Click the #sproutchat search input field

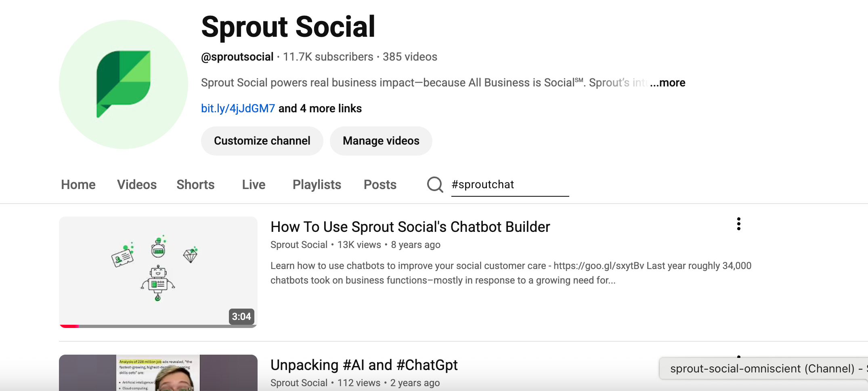(509, 185)
